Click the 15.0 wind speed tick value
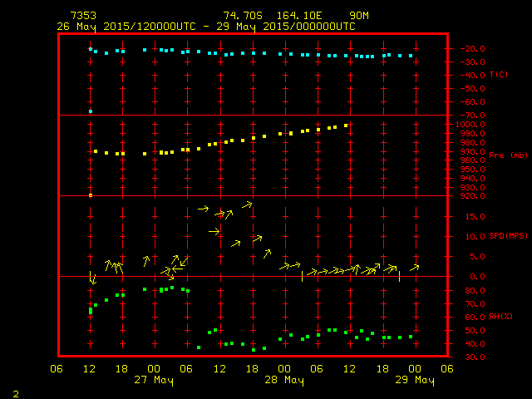The height and width of the screenshot is (399, 532). 475,216
